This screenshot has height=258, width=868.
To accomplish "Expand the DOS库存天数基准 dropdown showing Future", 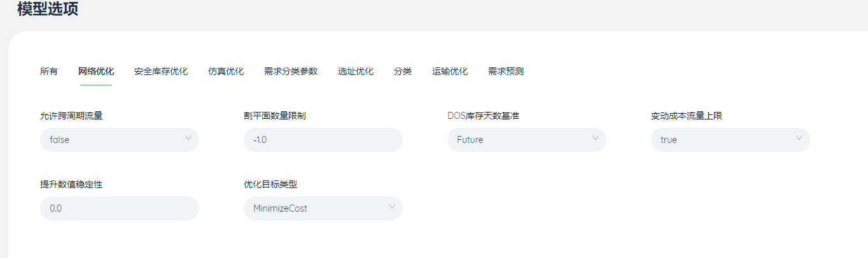I will tap(527, 140).
